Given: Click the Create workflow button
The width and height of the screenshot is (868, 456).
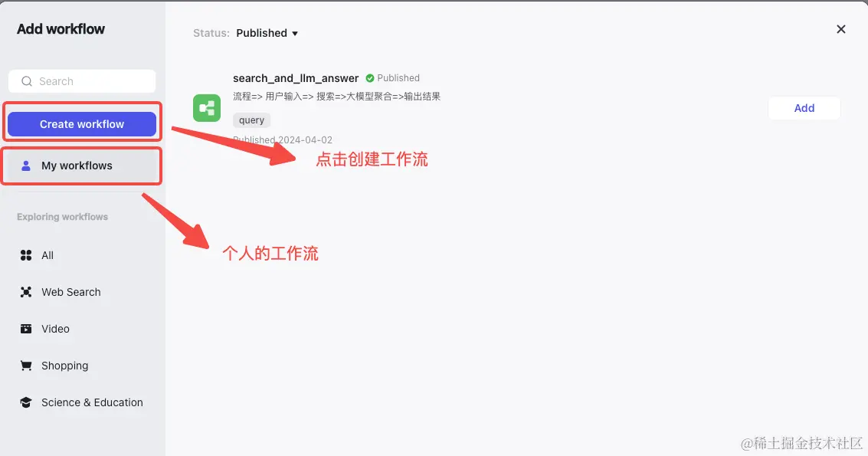Looking at the screenshot, I should tap(81, 123).
